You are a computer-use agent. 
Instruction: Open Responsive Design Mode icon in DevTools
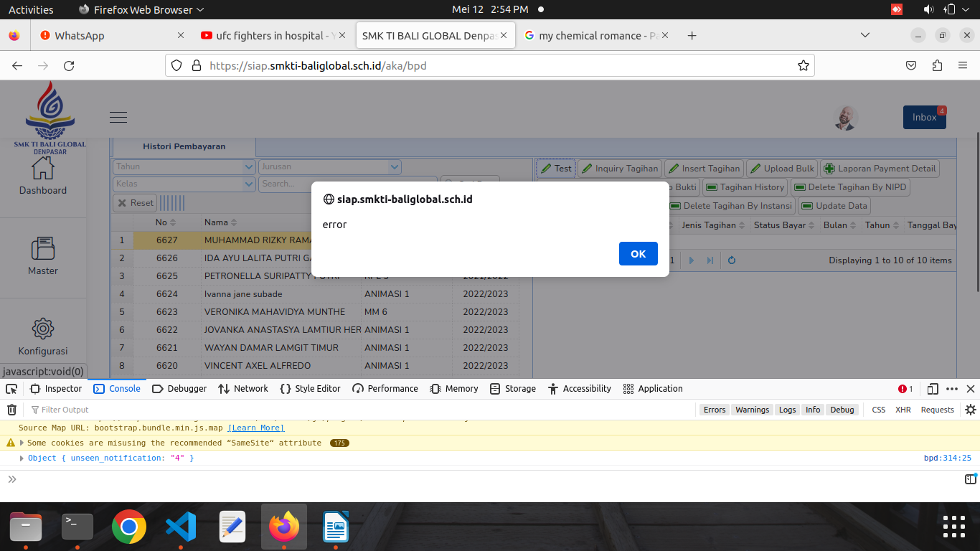932,389
